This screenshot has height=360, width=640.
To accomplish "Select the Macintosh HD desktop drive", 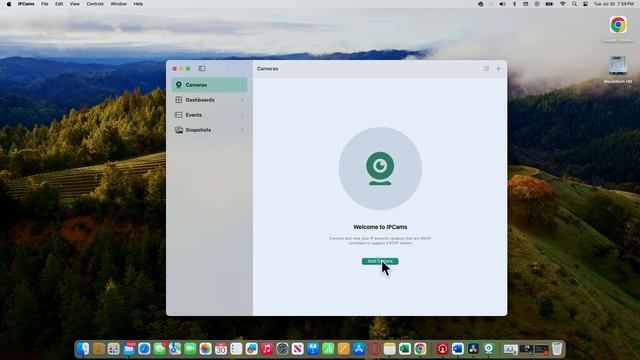I will click(618, 66).
